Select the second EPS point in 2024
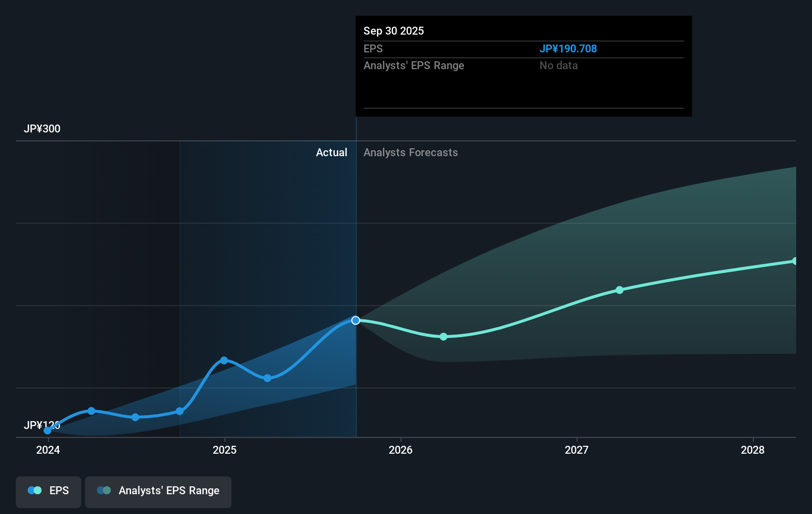Image resolution: width=812 pixels, height=514 pixels. coord(91,411)
